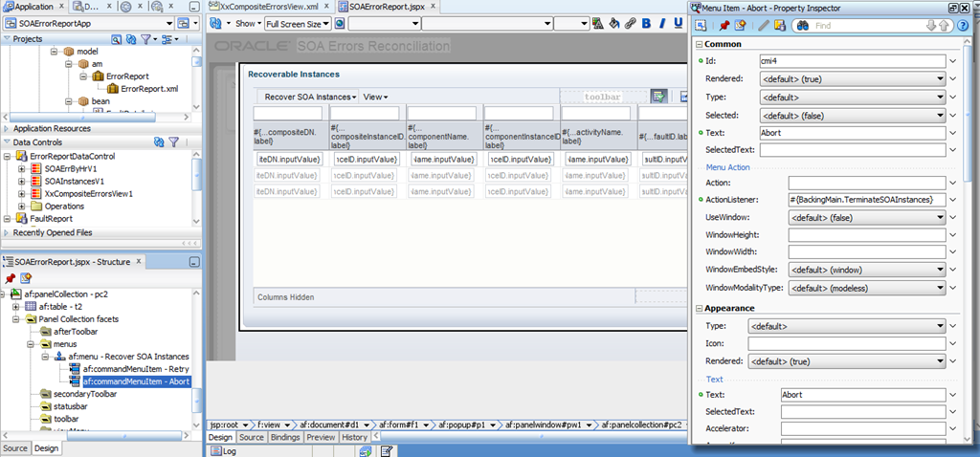The height and width of the screenshot is (457, 980).
Task: Toggle Bold formatting in editor toolbar
Action: [x=646, y=23]
